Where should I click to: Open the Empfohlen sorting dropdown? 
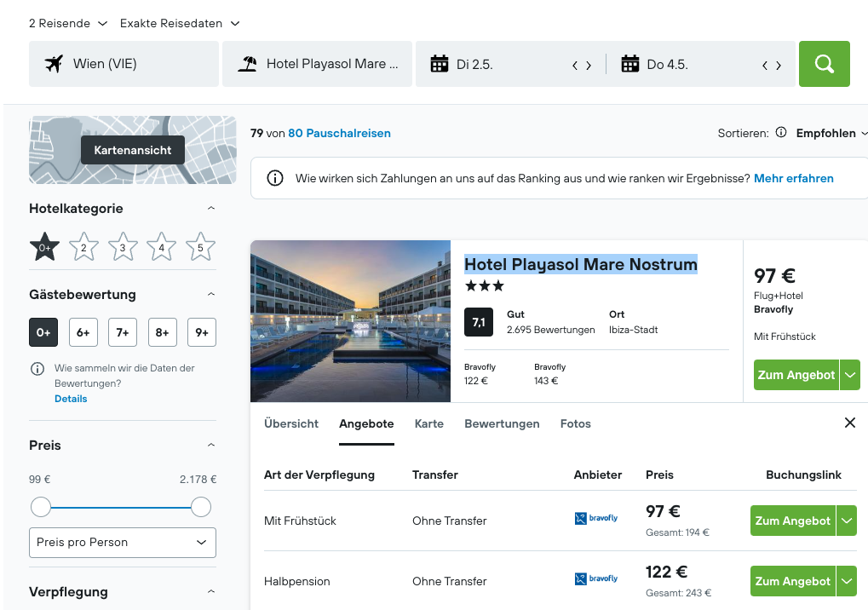(831, 133)
